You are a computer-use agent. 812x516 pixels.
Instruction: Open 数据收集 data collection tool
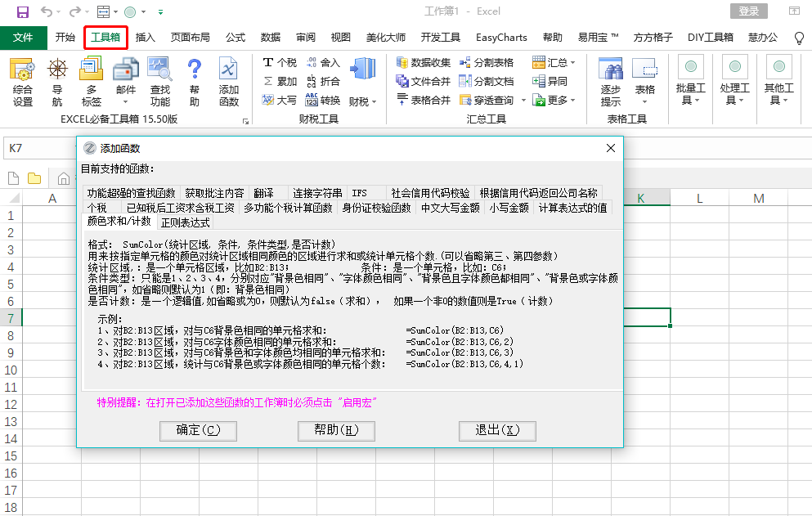tap(424, 63)
